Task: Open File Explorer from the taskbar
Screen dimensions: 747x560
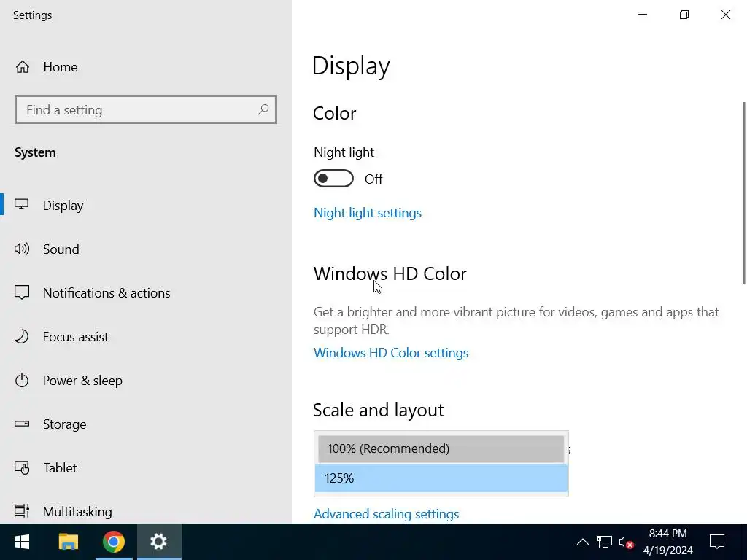Action: tap(68, 542)
